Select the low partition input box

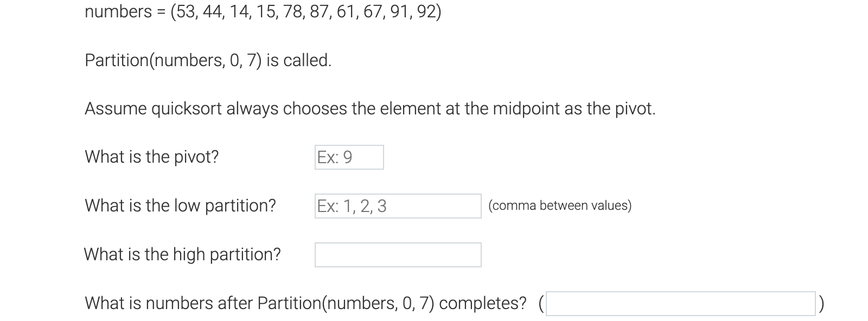pyautogui.click(x=398, y=206)
